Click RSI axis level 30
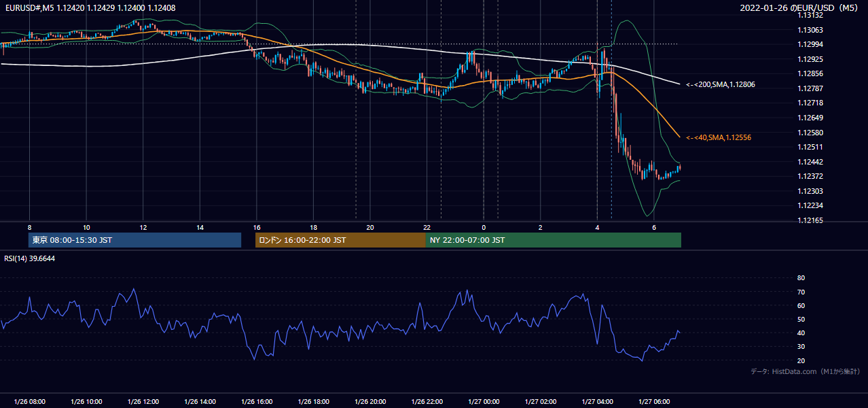Viewport: 868px width, 408px height. pos(801,347)
